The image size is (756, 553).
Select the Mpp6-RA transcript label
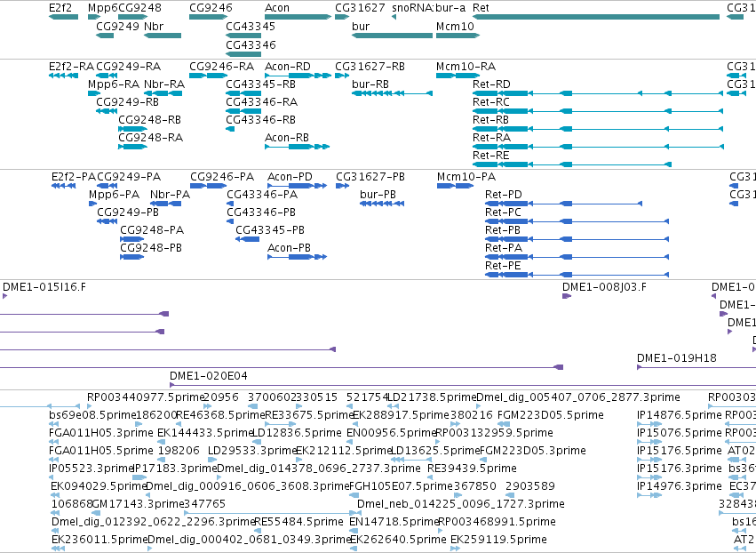click(x=114, y=84)
